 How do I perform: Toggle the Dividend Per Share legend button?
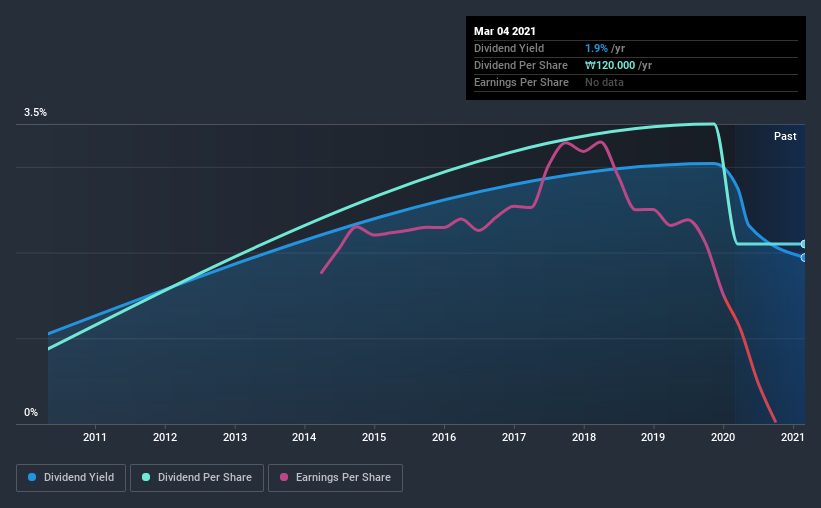[x=197, y=478]
